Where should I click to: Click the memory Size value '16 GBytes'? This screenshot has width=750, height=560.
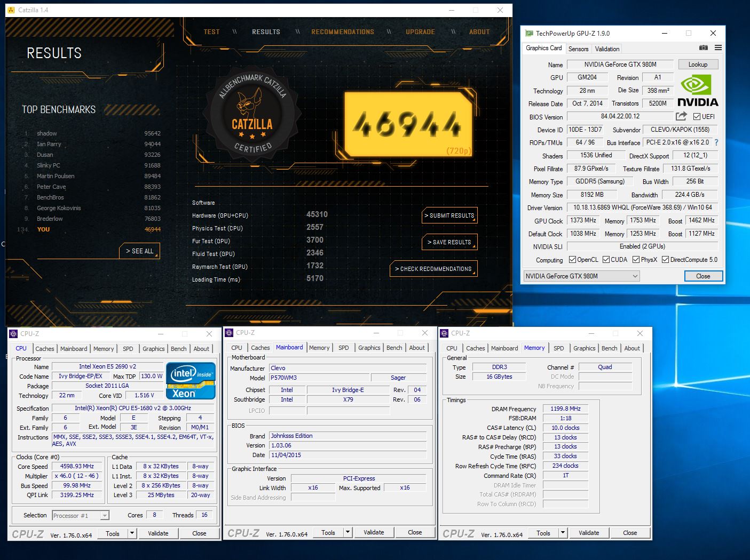click(499, 377)
